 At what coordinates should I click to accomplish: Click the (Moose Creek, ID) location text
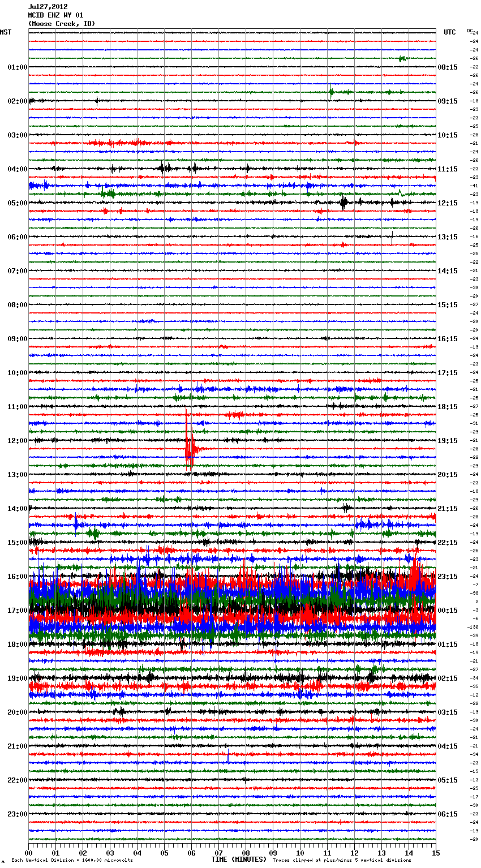(x=62, y=24)
